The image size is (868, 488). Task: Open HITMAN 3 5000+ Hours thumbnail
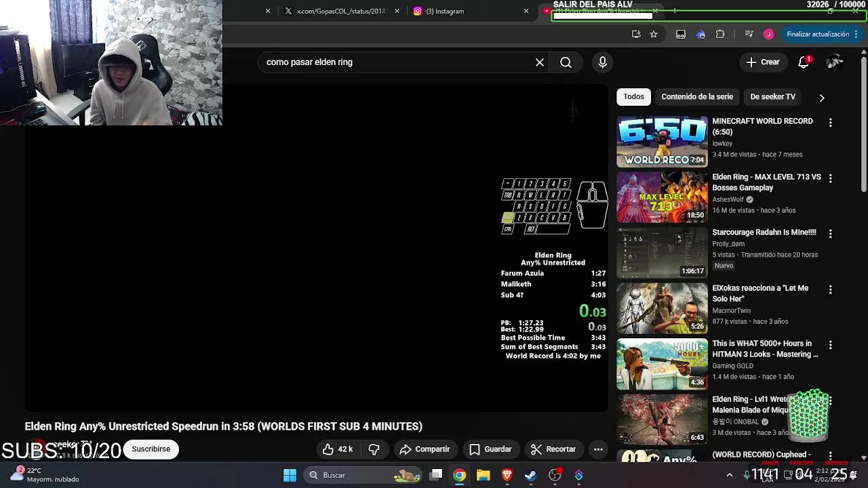662,364
